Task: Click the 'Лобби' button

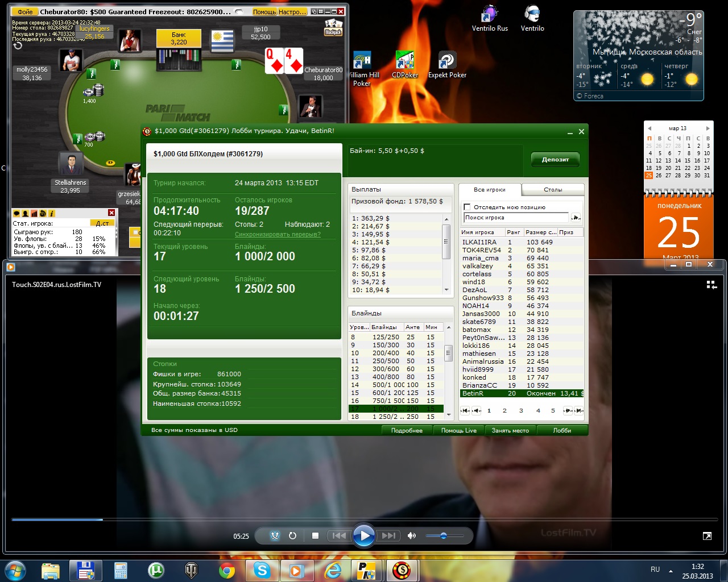Action: (562, 430)
